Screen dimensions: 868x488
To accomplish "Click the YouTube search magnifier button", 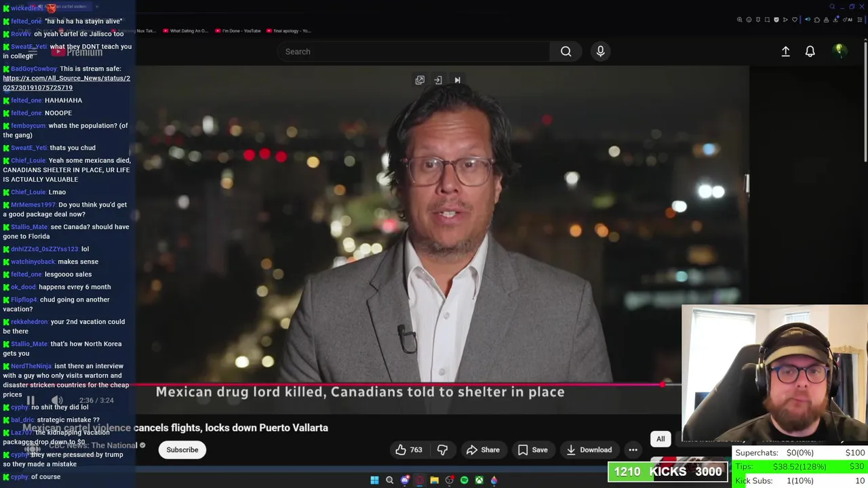I will pos(566,52).
